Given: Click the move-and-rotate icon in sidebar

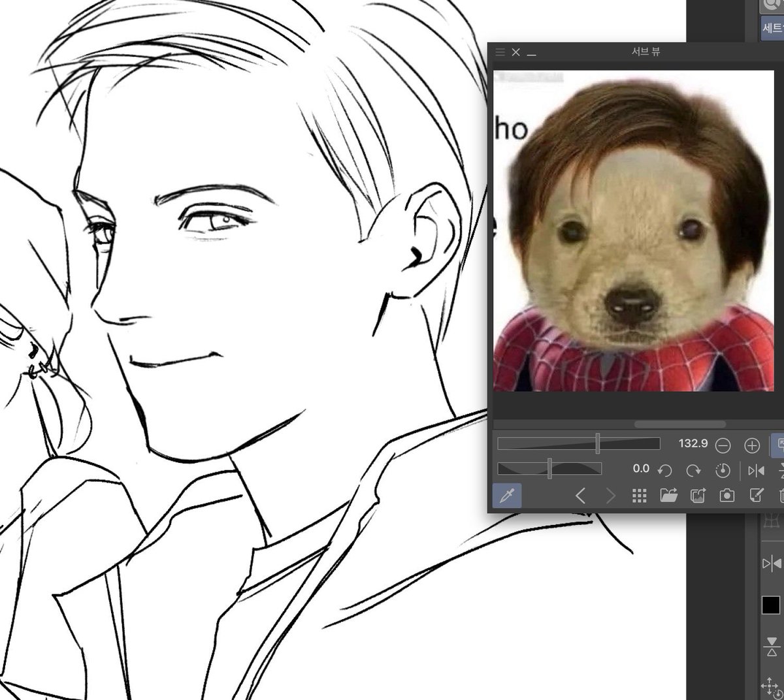Looking at the screenshot, I should [x=772, y=687].
